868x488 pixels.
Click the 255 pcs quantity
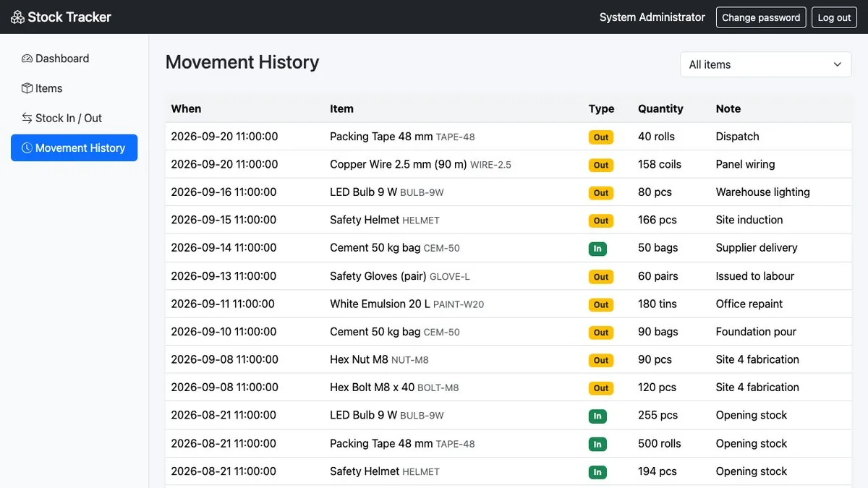[658, 415]
